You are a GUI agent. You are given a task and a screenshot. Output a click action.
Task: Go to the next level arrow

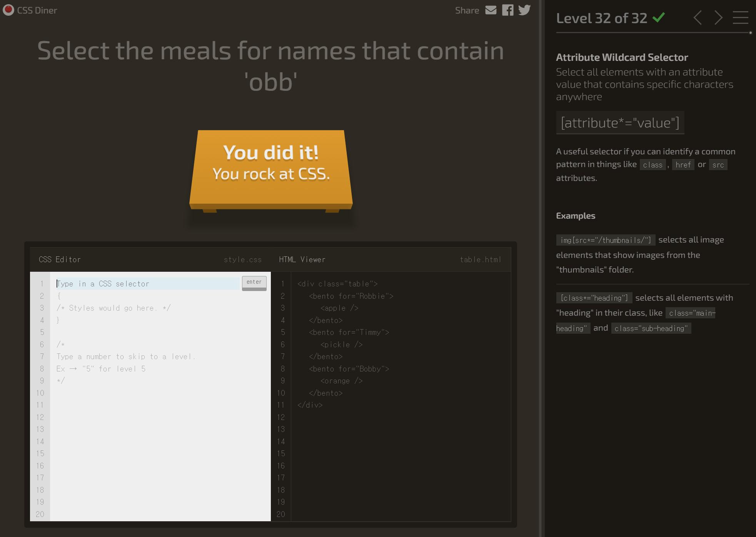click(718, 18)
